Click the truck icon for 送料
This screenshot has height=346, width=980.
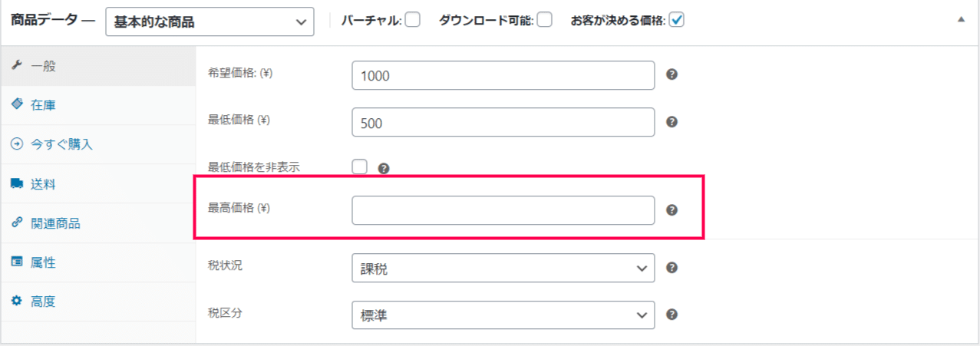point(16,184)
